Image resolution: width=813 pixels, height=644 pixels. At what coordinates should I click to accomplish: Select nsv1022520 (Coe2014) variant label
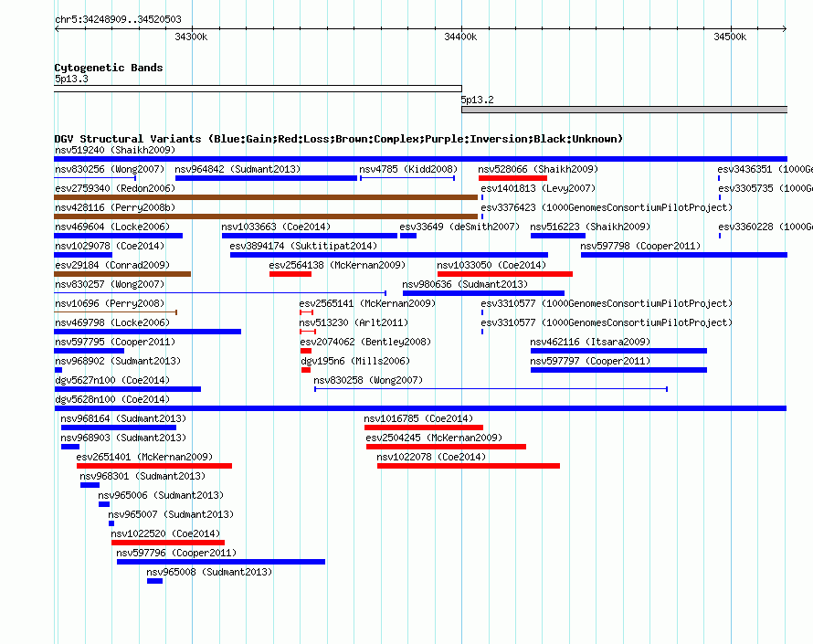[165, 533]
